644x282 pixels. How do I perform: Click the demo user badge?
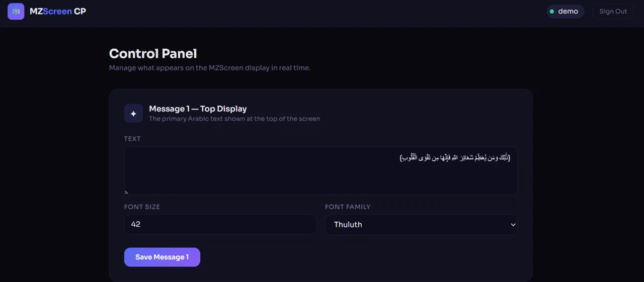coord(565,12)
